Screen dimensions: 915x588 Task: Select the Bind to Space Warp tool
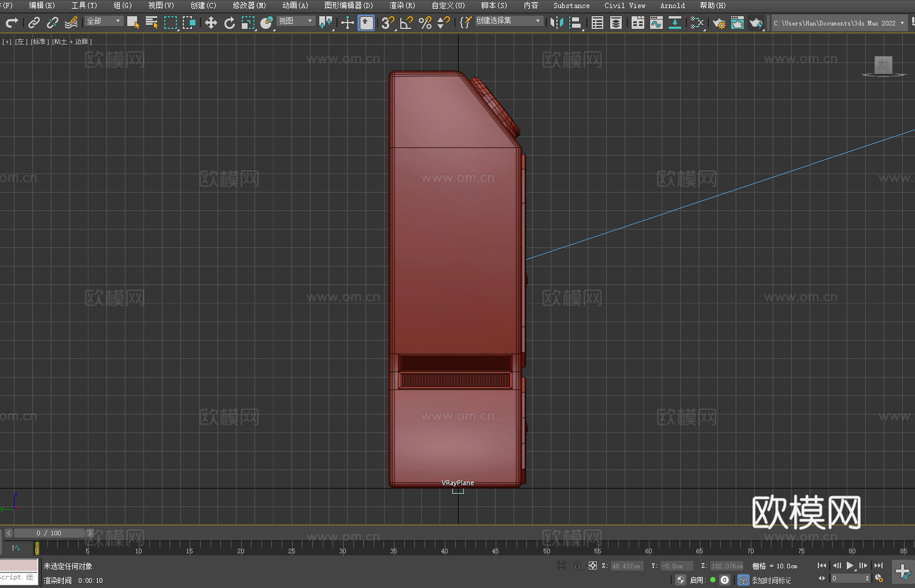[71, 23]
